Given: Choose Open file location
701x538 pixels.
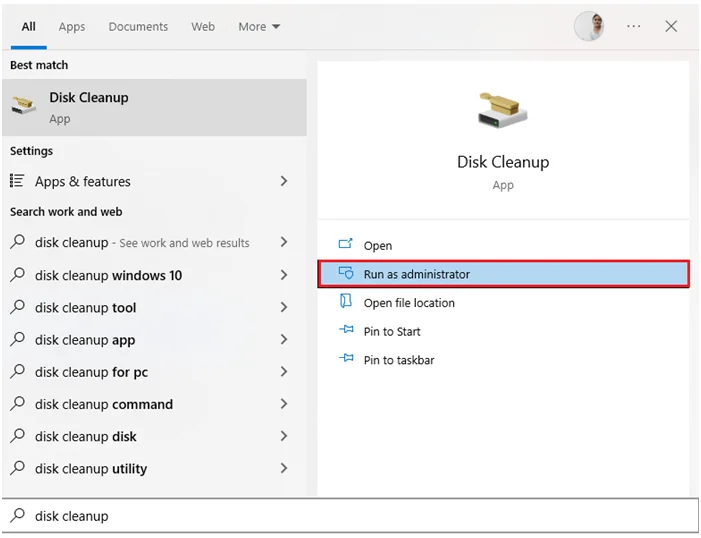Looking at the screenshot, I should pos(503,302).
